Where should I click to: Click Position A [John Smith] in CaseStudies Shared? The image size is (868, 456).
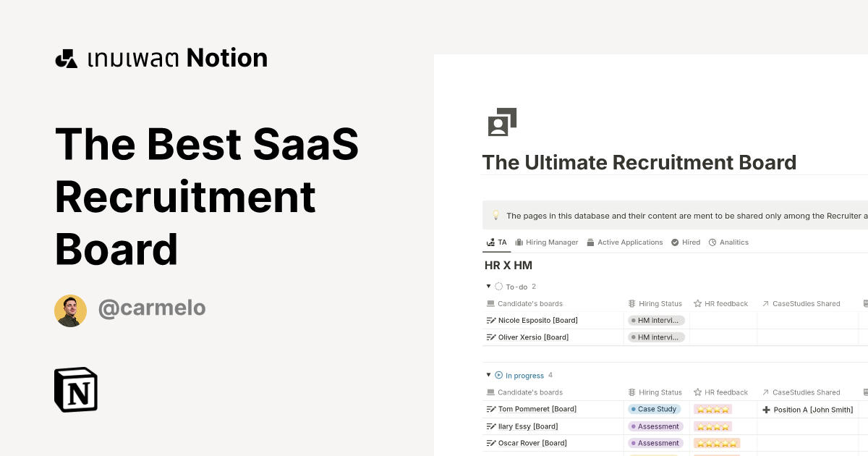pos(813,410)
